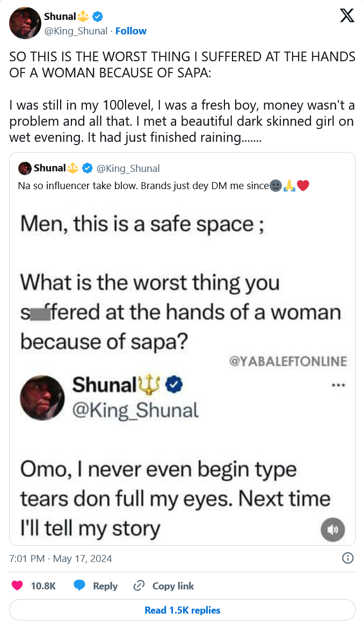Open the @King_Shunal handle link in header
Image resolution: width=364 pixels, height=627 pixels.
76,31
